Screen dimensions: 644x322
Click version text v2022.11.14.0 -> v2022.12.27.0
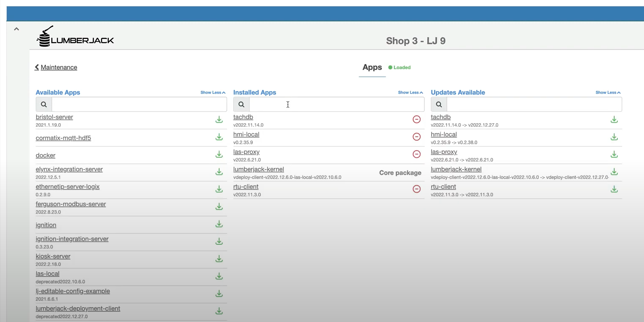(x=464, y=125)
